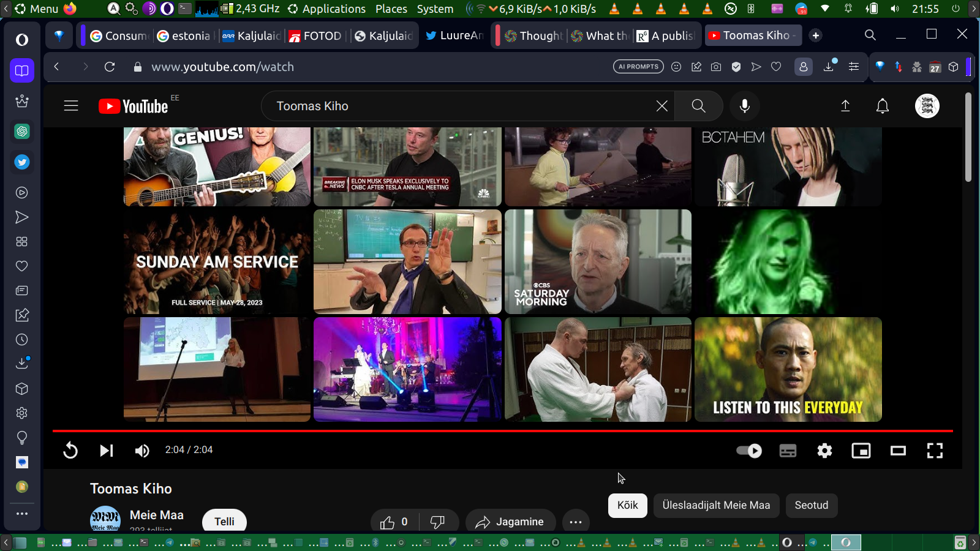Open the YouTube notifications bell
This screenshot has width=980, height=551.
(x=882, y=106)
